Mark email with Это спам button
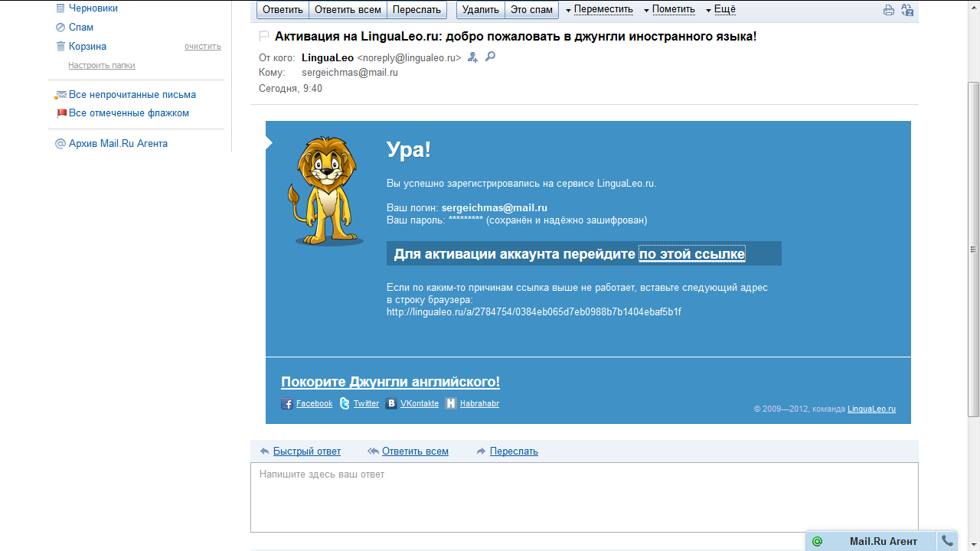Image resolution: width=980 pixels, height=551 pixels. 531,9
